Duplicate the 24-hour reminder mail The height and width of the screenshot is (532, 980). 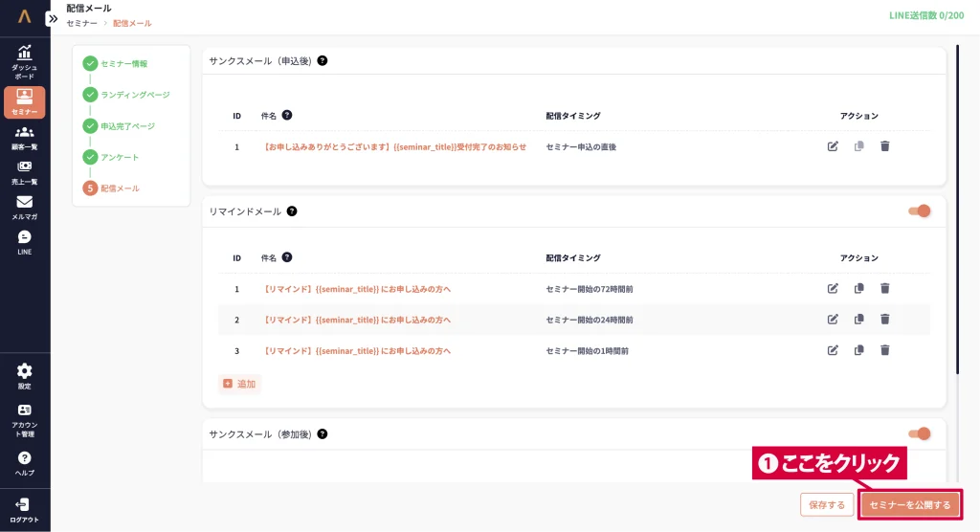(x=858, y=320)
